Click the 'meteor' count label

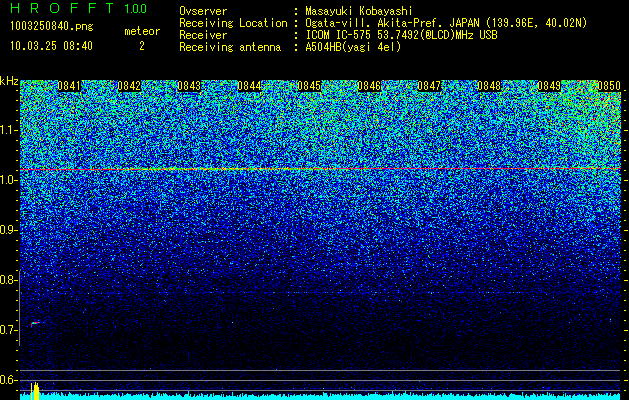point(142,31)
